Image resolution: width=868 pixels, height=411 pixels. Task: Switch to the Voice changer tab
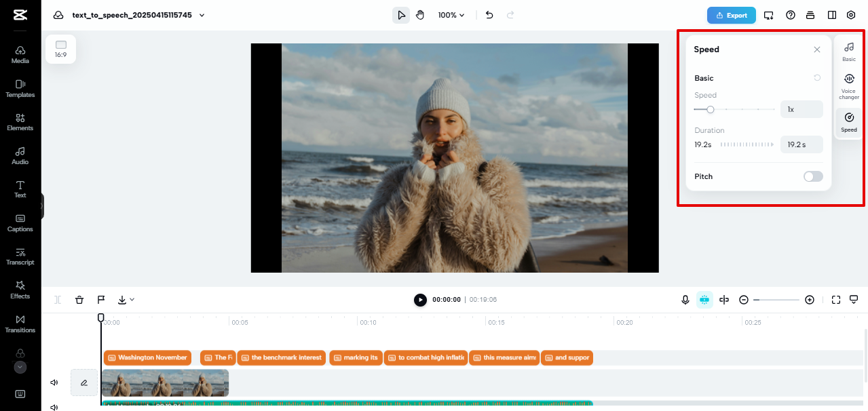(x=849, y=87)
